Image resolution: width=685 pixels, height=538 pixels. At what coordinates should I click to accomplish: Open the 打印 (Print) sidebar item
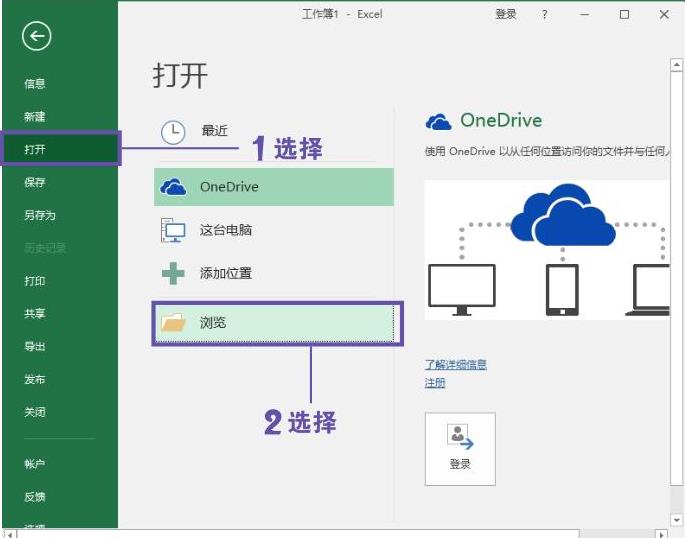pyautogui.click(x=35, y=281)
